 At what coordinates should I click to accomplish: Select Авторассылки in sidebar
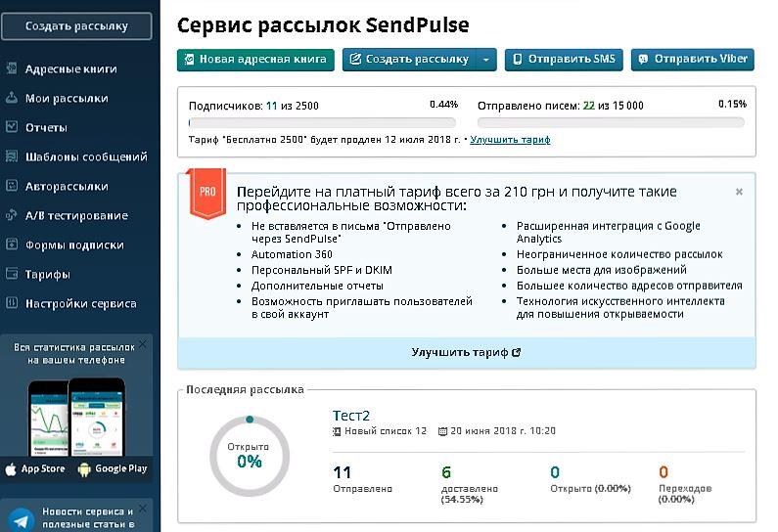[x=67, y=187]
